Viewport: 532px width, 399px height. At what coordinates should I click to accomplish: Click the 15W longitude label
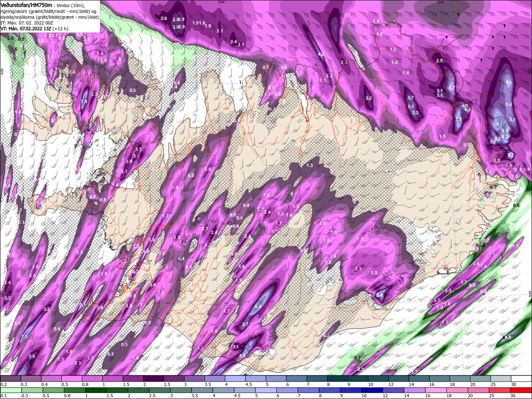click(440, 2)
